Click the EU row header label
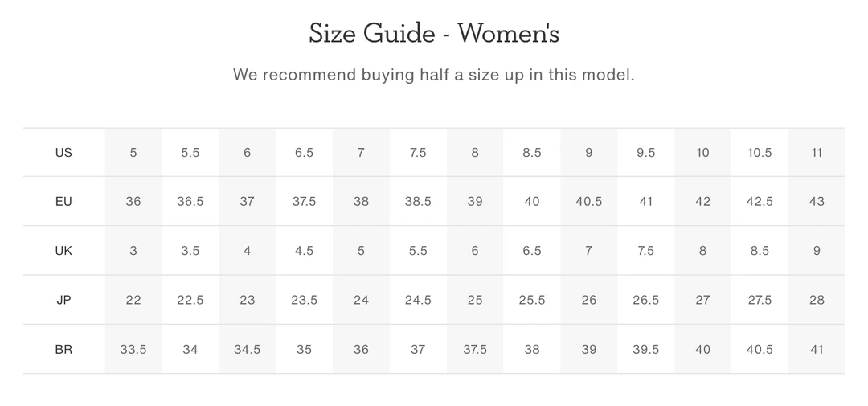Viewport: 868px width, 406px height. pyautogui.click(x=63, y=202)
